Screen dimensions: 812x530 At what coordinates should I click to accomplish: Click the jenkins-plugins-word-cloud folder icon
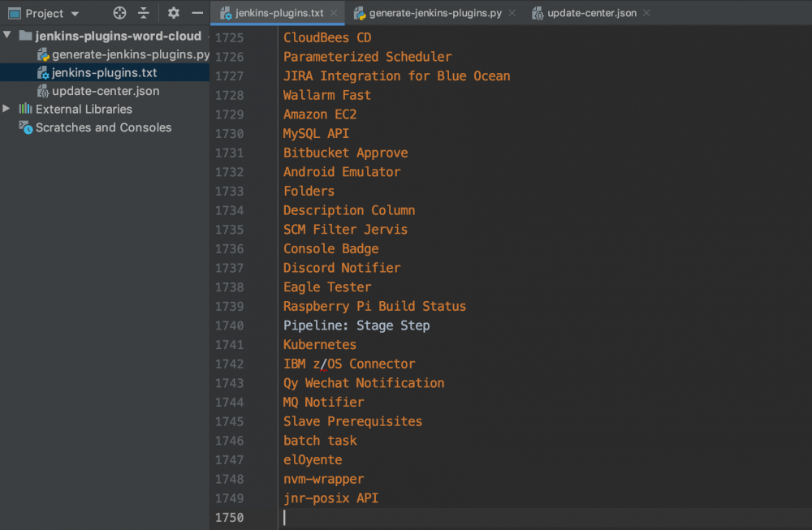24,36
